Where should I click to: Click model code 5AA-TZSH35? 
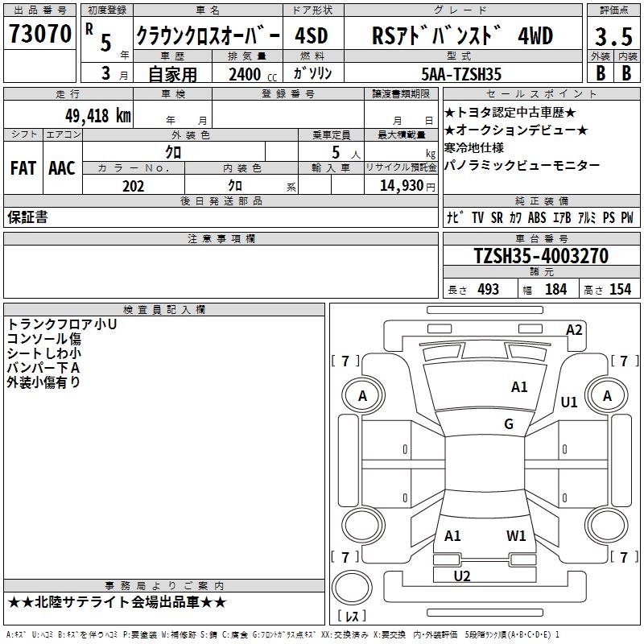coord(461,74)
